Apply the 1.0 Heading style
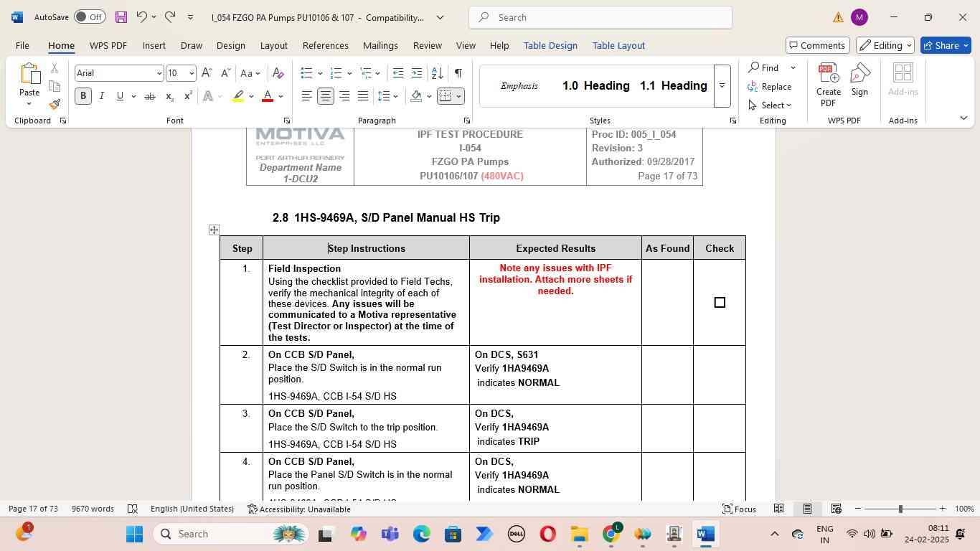 (x=595, y=85)
